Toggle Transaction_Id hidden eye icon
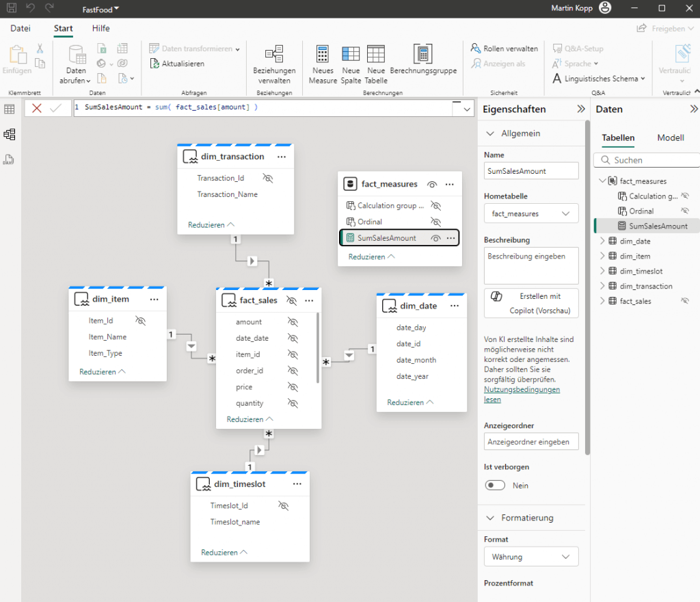700x602 pixels. click(x=268, y=178)
